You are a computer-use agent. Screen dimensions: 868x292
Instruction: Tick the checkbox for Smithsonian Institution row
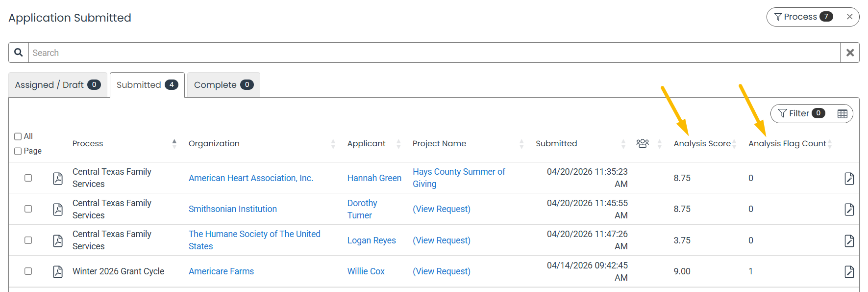[28, 209]
